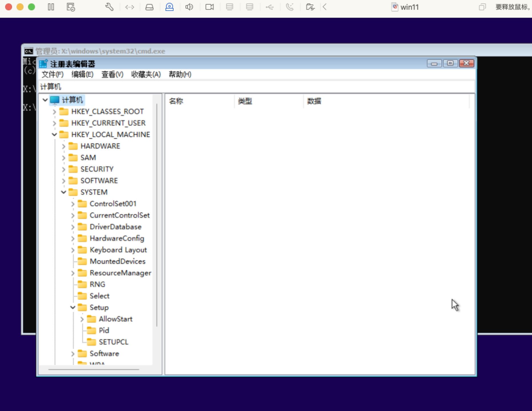
Task: Click the 名称 column header
Action: (x=176, y=101)
